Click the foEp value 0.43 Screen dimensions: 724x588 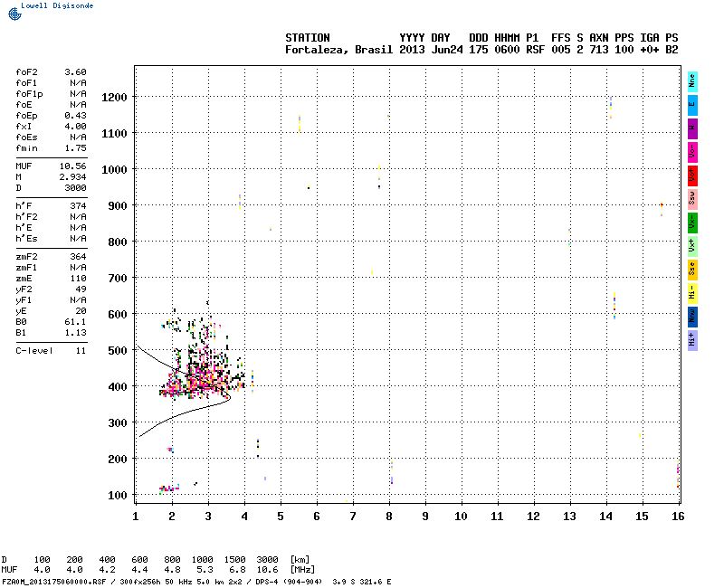[x=75, y=116]
